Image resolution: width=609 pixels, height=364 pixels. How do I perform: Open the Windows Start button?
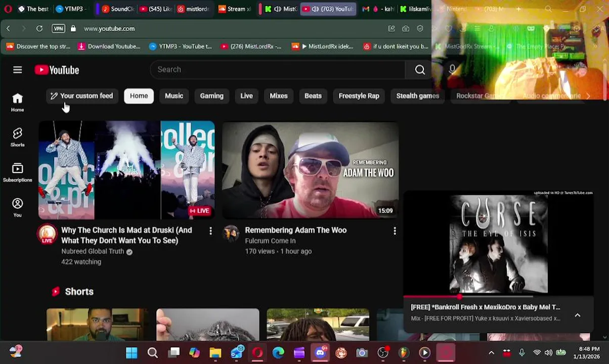pyautogui.click(x=132, y=352)
